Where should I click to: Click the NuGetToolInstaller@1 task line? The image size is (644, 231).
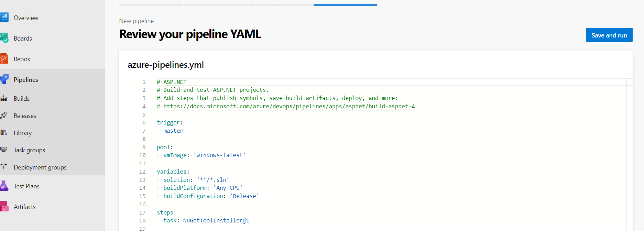203,220
